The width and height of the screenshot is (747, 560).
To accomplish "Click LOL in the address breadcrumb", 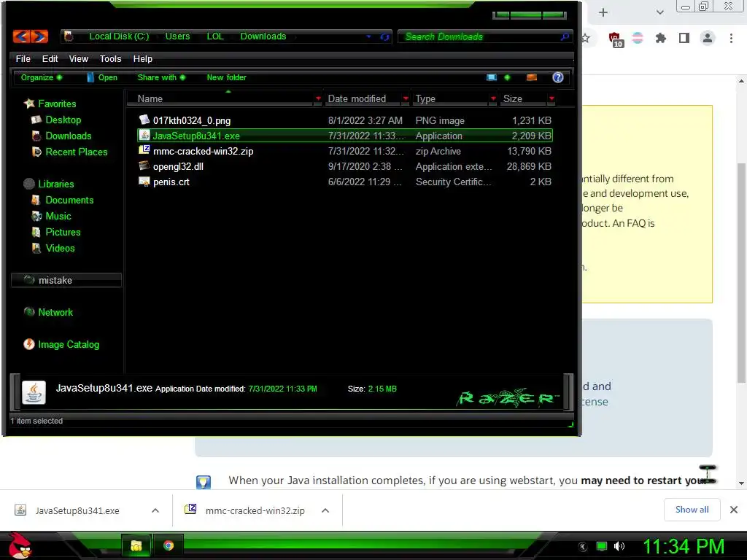I will click(x=215, y=36).
